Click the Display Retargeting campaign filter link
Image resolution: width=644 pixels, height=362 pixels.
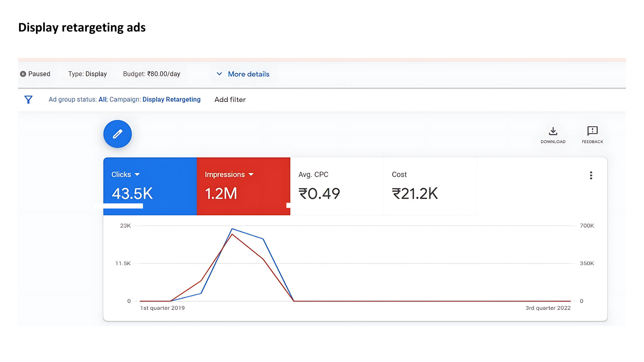click(171, 100)
